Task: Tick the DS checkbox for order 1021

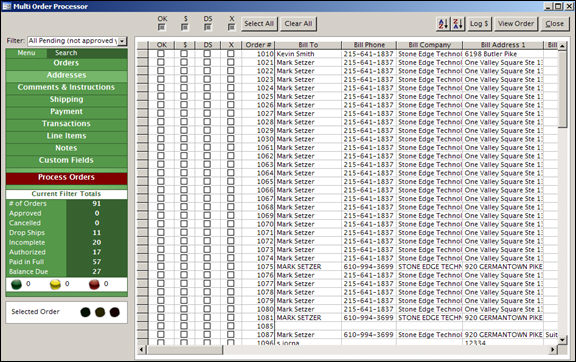Action: 207,62
